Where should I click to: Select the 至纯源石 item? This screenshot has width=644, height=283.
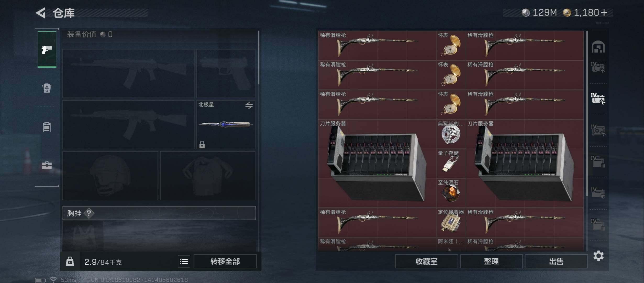point(451,193)
